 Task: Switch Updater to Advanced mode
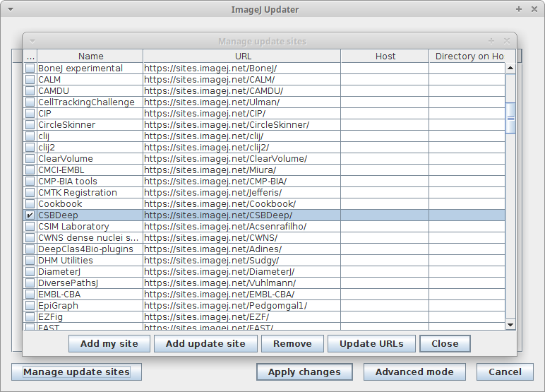coord(414,372)
